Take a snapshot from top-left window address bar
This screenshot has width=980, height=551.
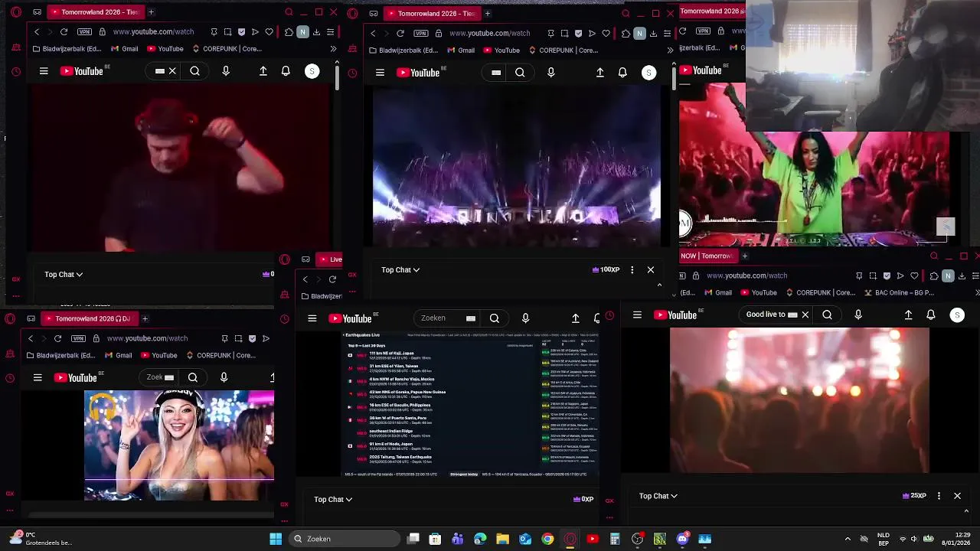pyautogui.click(x=227, y=32)
